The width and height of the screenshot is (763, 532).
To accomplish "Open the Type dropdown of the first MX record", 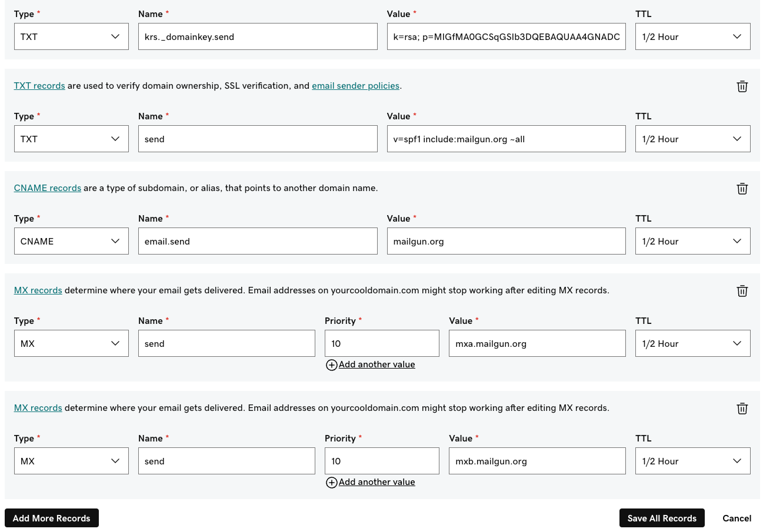I will (x=71, y=343).
